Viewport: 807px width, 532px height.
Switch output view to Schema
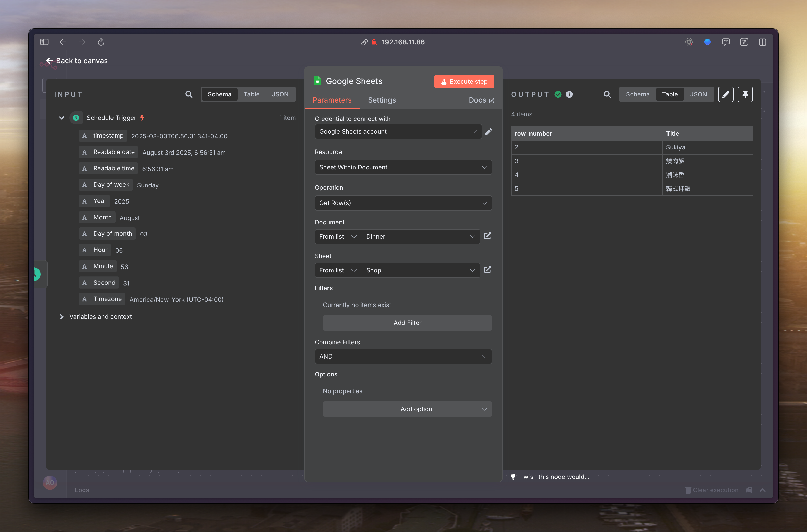pos(637,94)
